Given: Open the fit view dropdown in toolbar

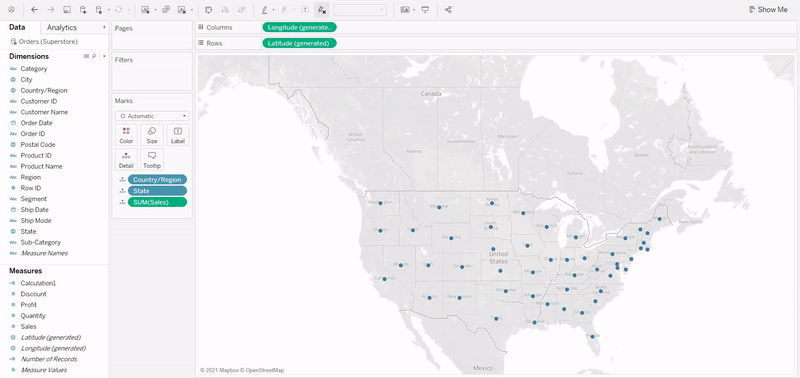Looking at the screenshot, I should pyautogui.click(x=360, y=10).
